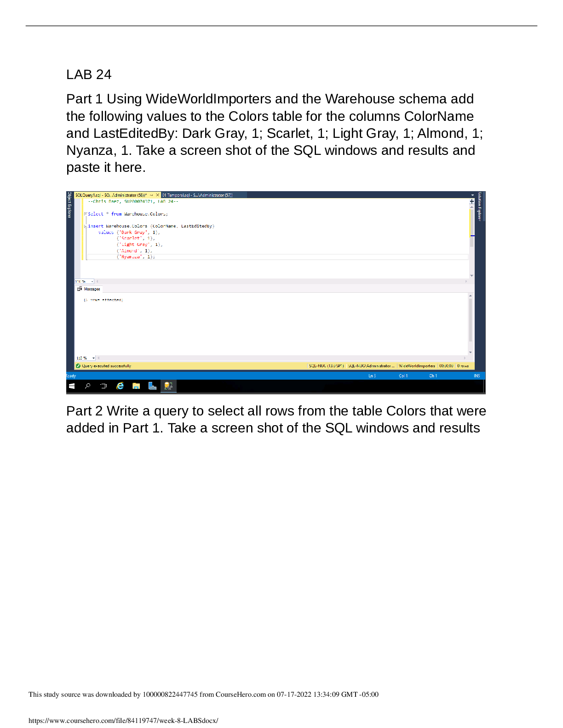Launch Internet Explorer from the taskbar
563x728 pixels.
coord(120,386)
